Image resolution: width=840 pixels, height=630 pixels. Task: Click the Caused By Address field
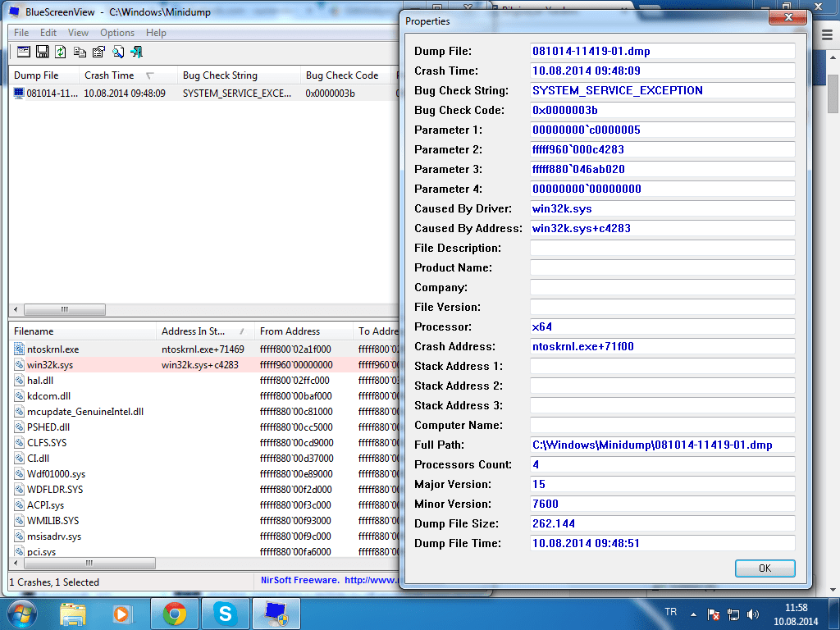[662, 228]
